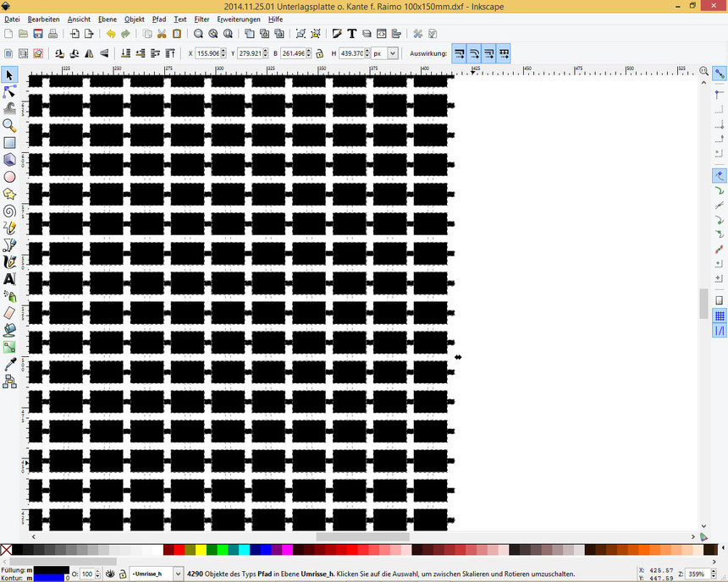Click the black Füllung fill indicator
This screenshot has height=582, width=728.
51,570
